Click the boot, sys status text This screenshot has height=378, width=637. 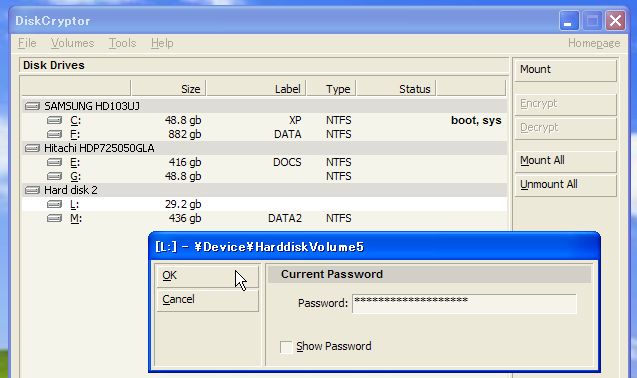(x=476, y=120)
